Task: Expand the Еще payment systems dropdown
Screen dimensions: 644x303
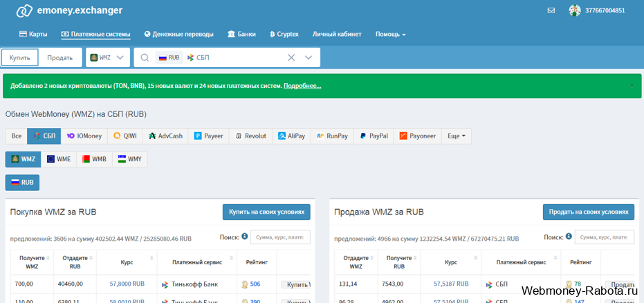Action: coord(457,136)
